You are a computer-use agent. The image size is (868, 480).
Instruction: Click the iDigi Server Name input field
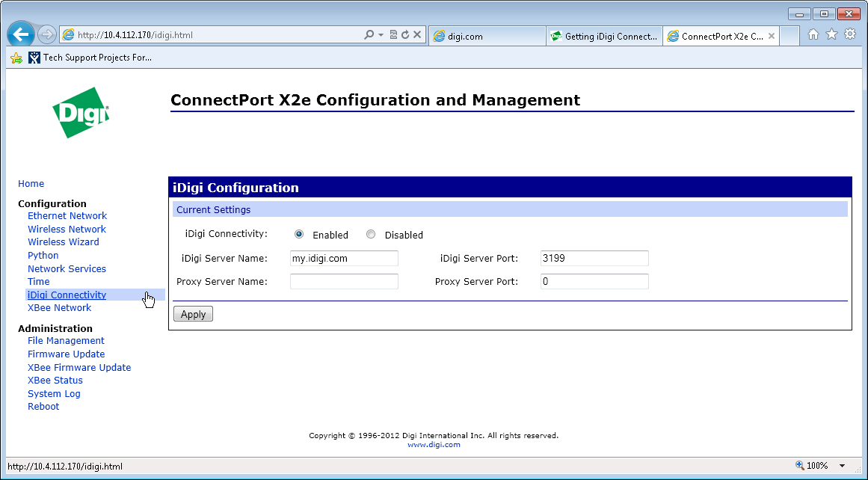pos(344,259)
